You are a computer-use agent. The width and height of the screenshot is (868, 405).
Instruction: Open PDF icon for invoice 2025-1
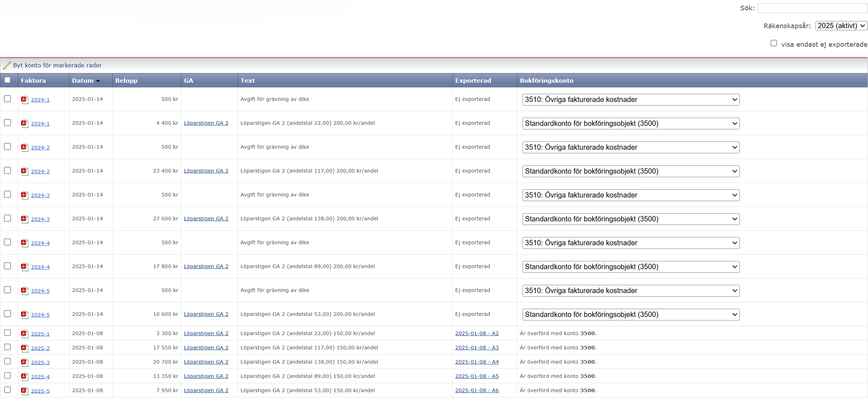pos(24,334)
